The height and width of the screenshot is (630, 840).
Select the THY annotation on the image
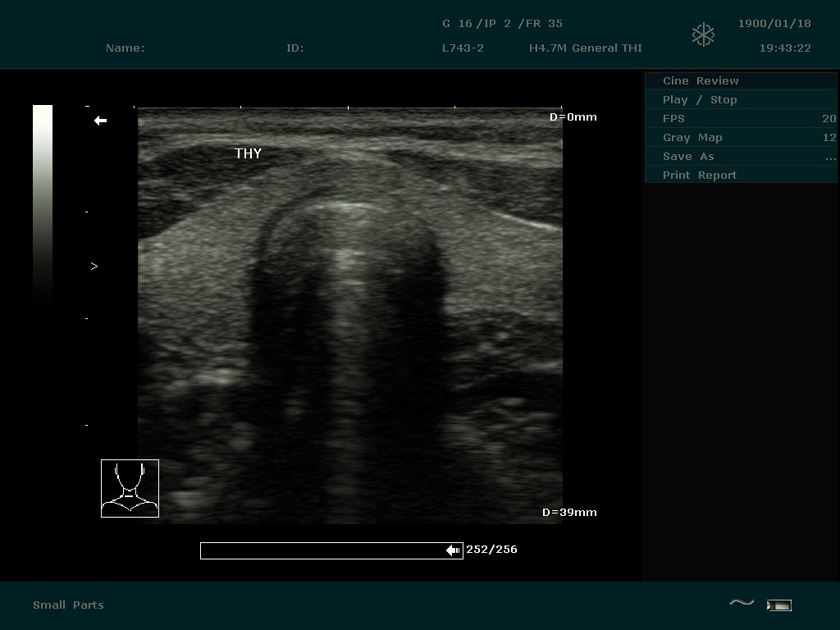click(248, 153)
